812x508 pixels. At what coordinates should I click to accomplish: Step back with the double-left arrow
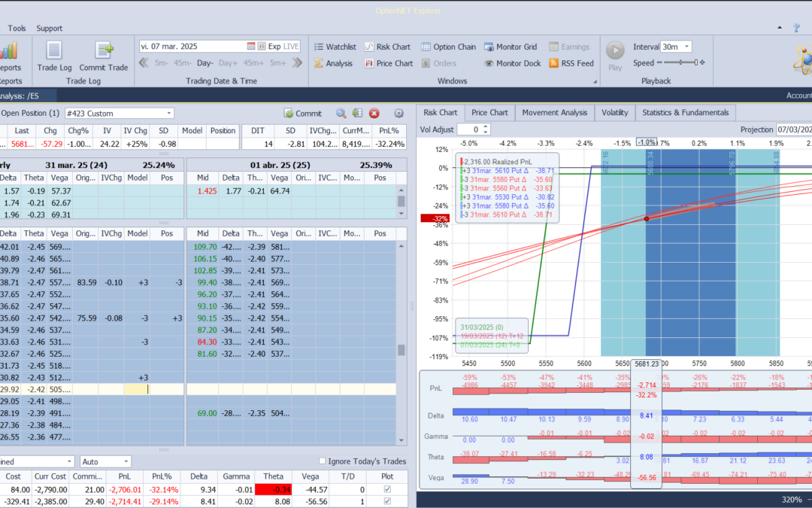click(x=144, y=62)
